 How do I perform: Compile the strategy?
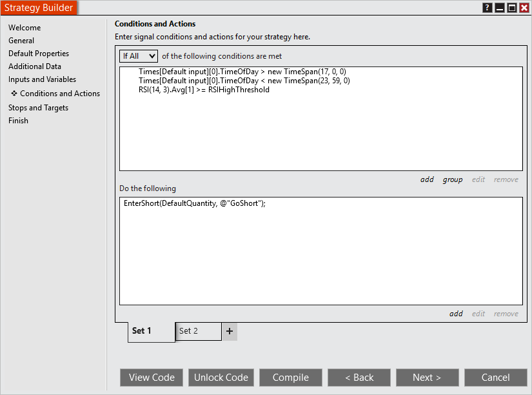pyautogui.click(x=290, y=378)
